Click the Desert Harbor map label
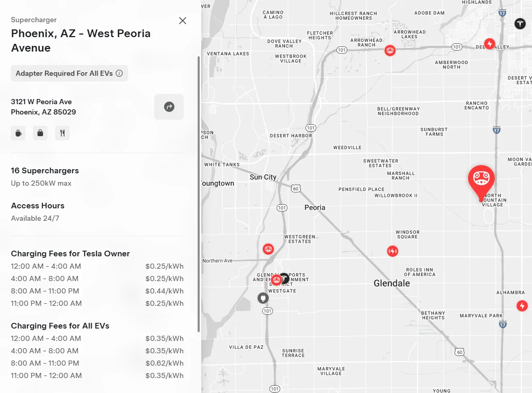This screenshot has height=393, width=532. tap(291, 136)
